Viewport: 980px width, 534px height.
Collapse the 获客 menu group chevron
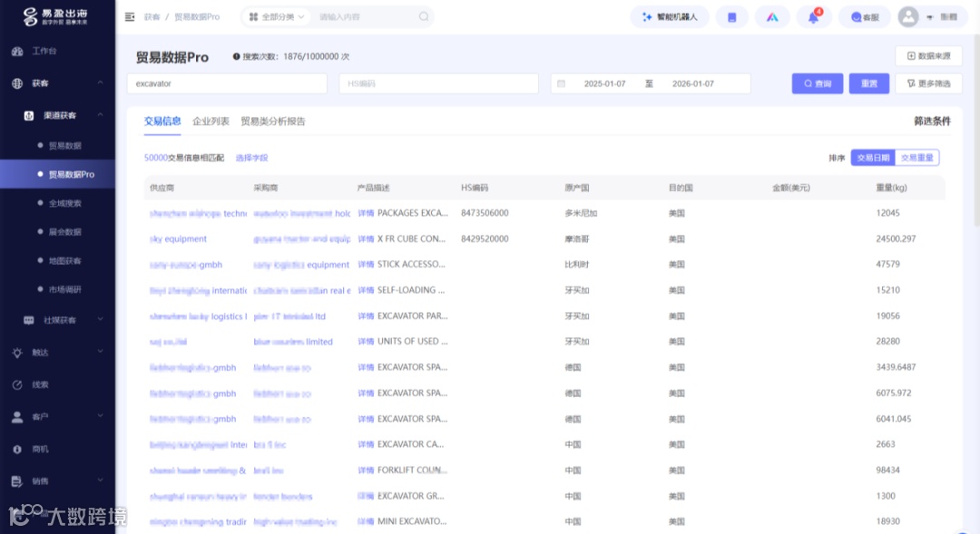click(x=100, y=83)
